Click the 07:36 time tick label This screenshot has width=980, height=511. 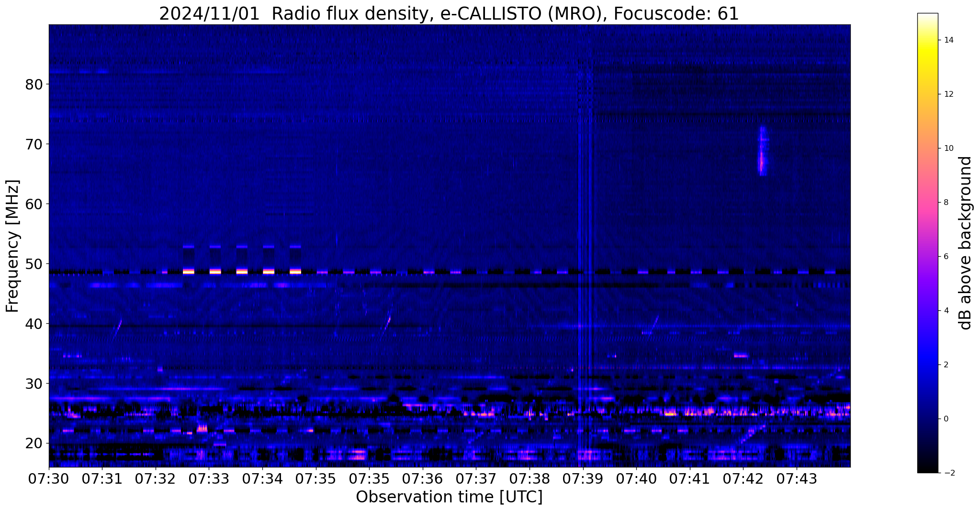(423, 478)
